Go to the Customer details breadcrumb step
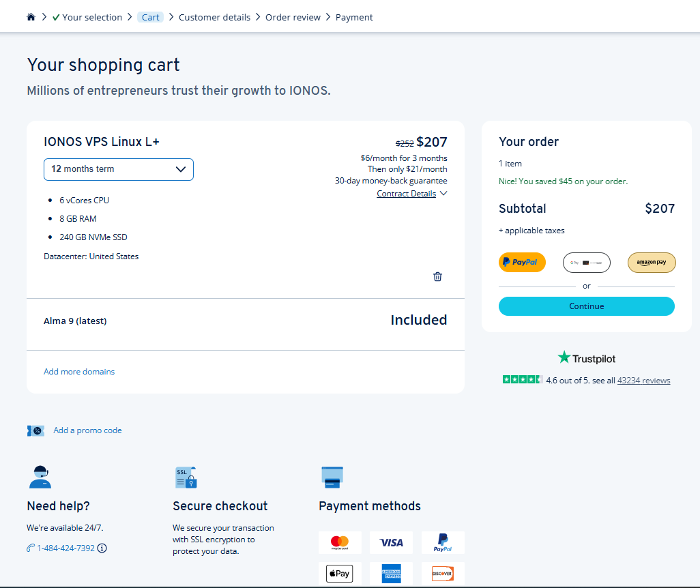The height and width of the screenshot is (588, 700). point(214,18)
